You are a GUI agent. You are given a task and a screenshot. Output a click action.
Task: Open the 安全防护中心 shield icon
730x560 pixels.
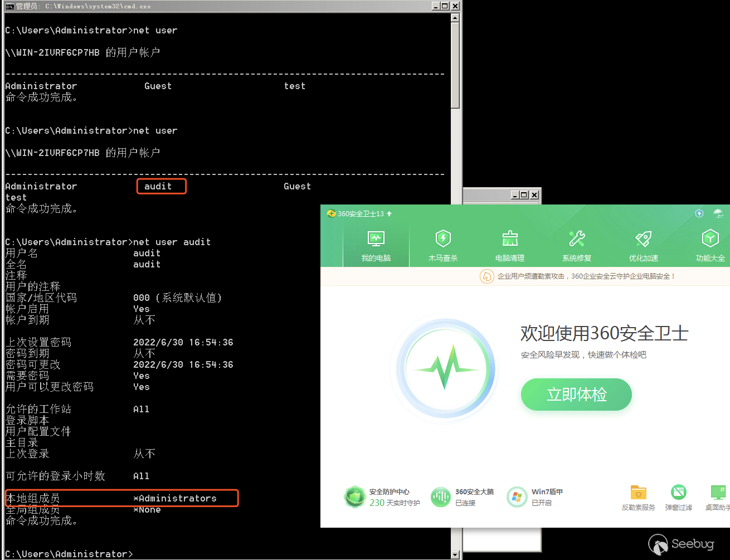pos(354,496)
